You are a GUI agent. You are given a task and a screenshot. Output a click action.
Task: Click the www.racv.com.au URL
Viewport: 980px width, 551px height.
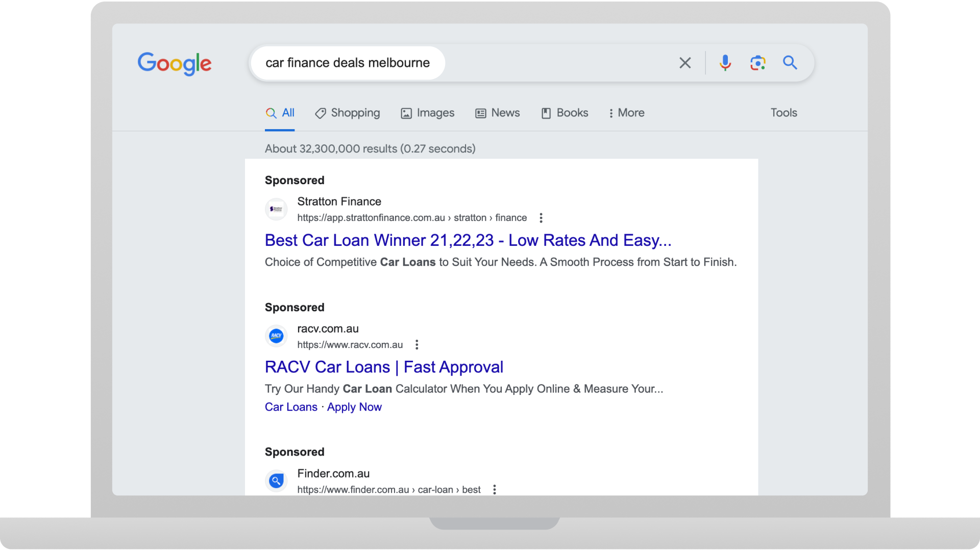pos(350,345)
